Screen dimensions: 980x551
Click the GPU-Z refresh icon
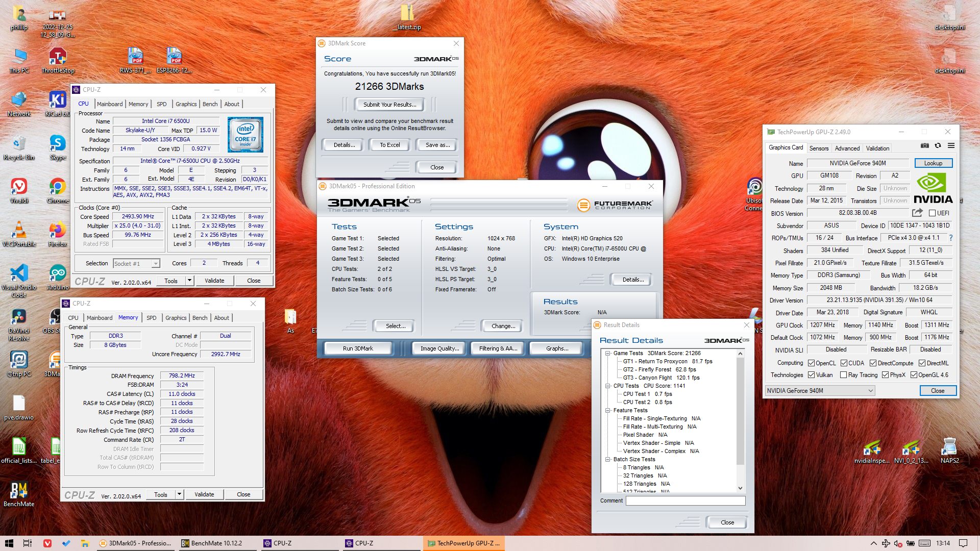pyautogui.click(x=938, y=146)
